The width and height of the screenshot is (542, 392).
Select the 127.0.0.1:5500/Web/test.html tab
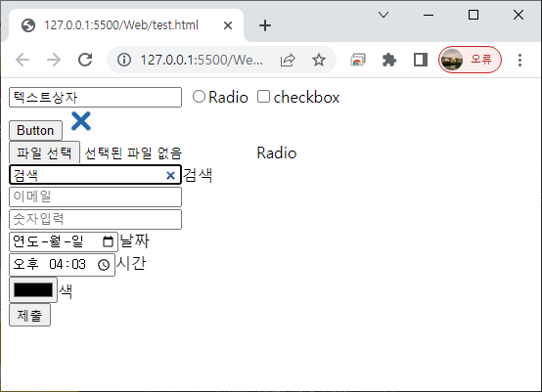126,25
